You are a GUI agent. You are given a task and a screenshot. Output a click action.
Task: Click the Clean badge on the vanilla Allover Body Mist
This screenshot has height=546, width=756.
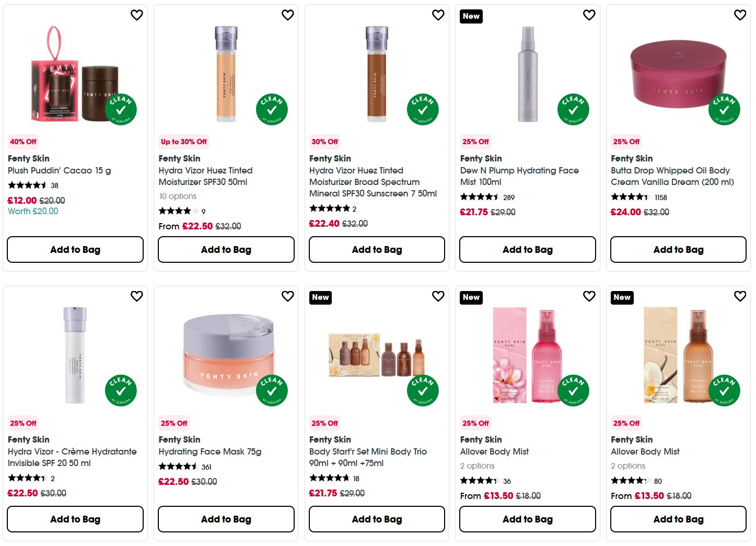tap(724, 390)
